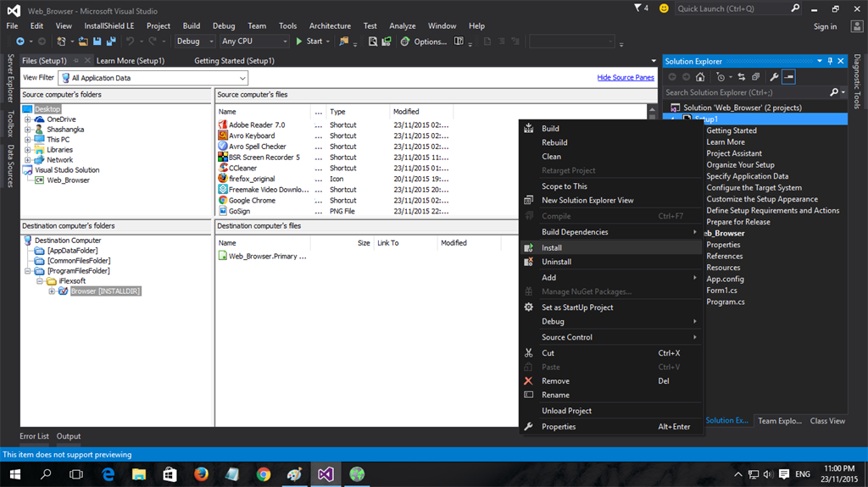Click the Undo toolbar icon
This screenshot has height=487, width=868.
[x=131, y=41]
